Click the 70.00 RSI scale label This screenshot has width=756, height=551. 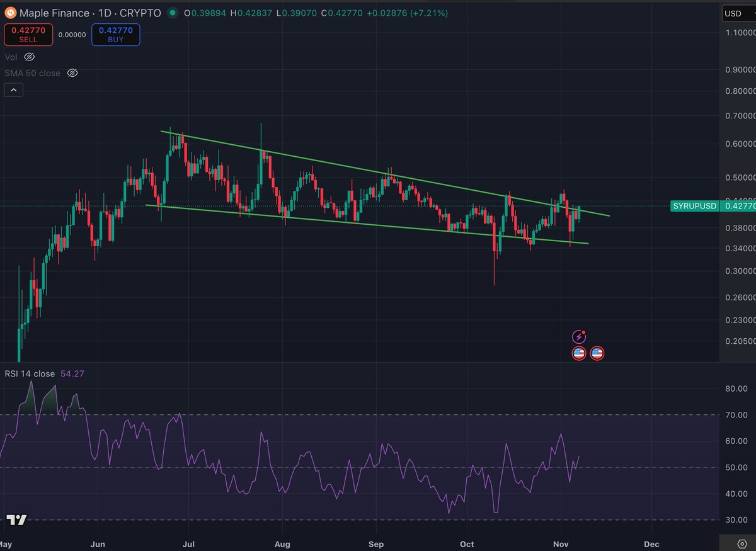click(x=736, y=415)
